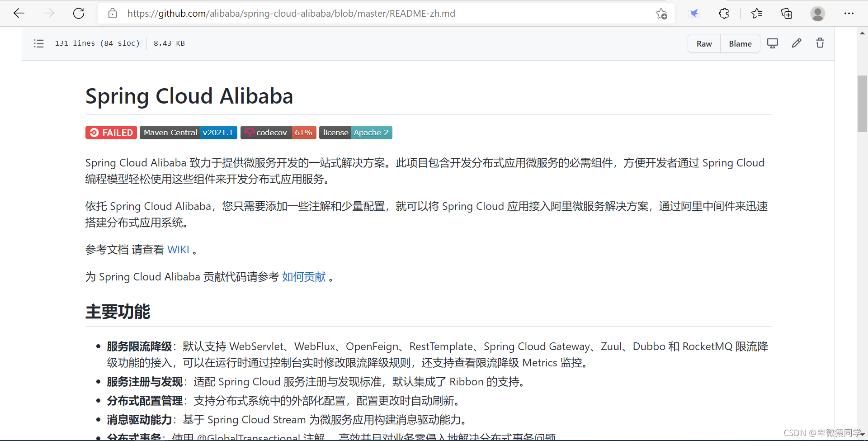Open file in GitHub Desktop

pyautogui.click(x=773, y=43)
